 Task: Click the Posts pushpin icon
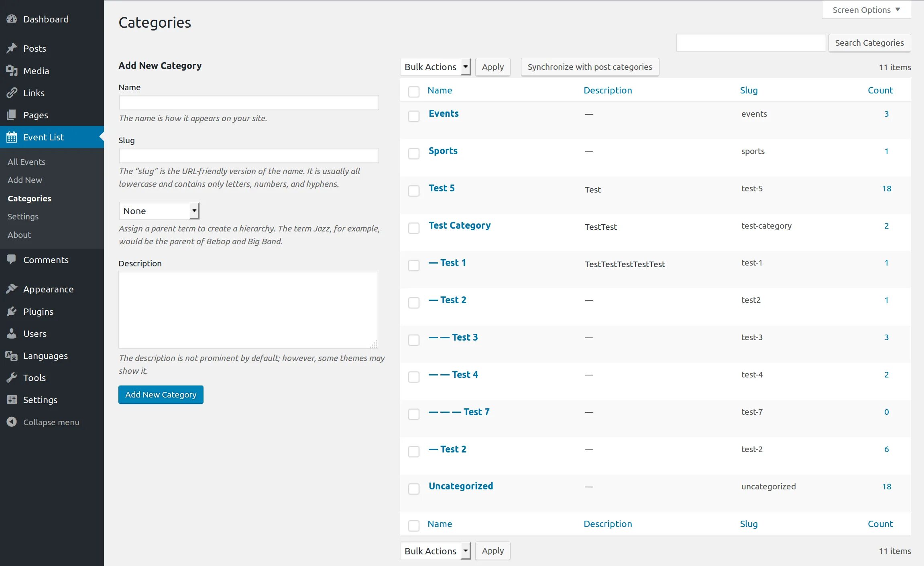click(x=12, y=49)
